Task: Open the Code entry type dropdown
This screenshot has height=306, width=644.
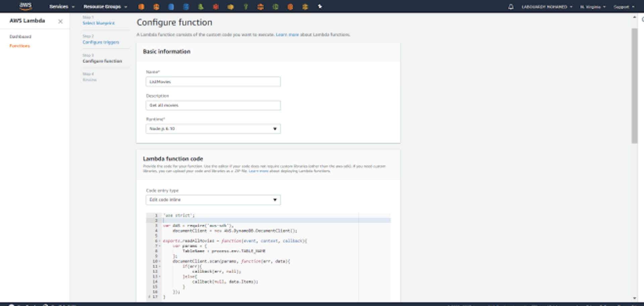Action: pos(213,200)
